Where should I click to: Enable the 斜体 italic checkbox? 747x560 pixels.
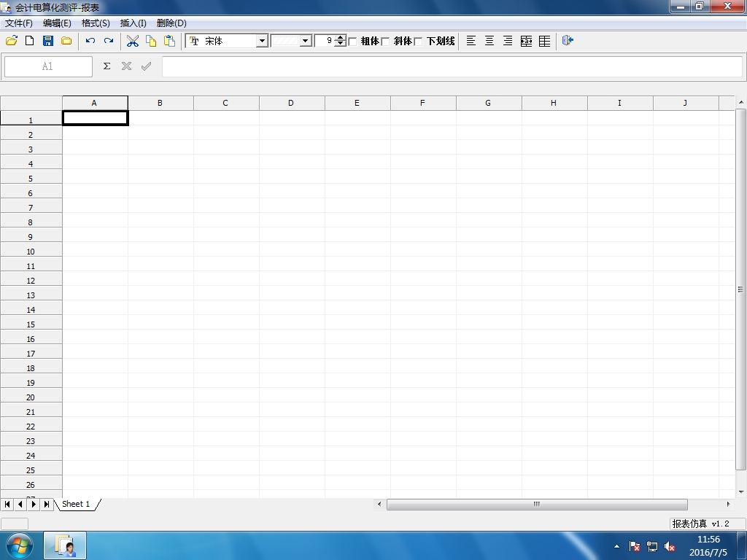(385, 42)
